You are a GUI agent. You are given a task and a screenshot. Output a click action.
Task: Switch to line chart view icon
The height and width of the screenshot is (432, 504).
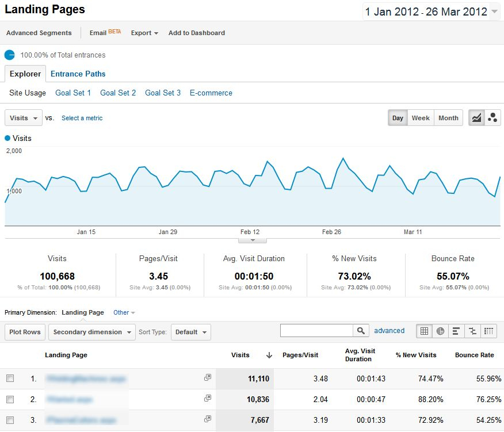click(x=476, y=118)
